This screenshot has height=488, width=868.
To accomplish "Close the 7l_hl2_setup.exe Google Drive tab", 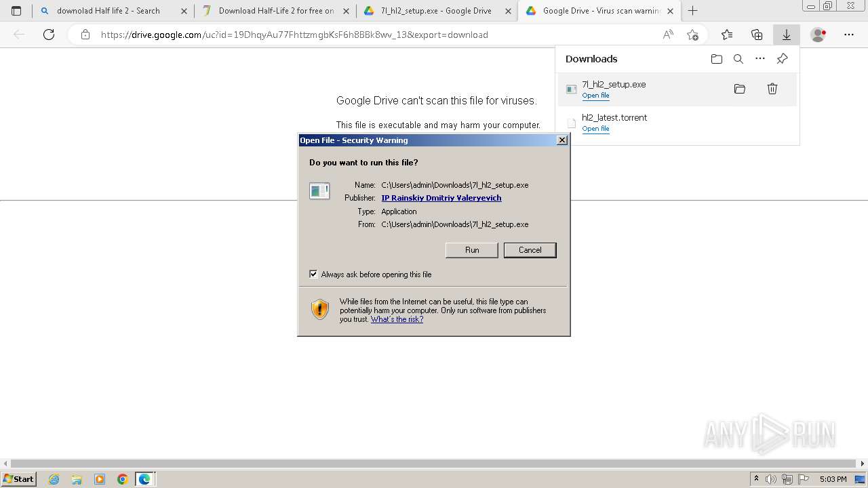I will pos(507,11).
